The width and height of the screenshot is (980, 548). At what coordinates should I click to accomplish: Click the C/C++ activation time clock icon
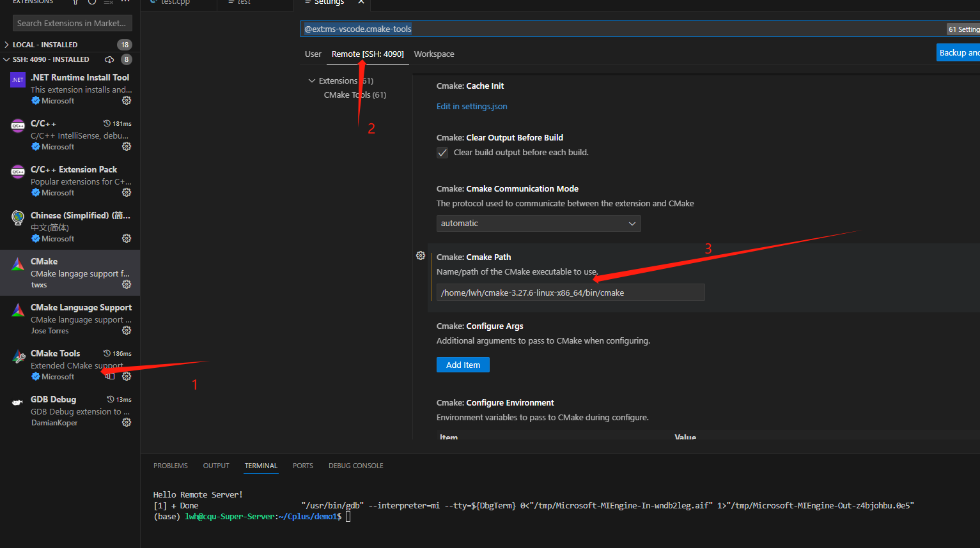coord(107,123)
